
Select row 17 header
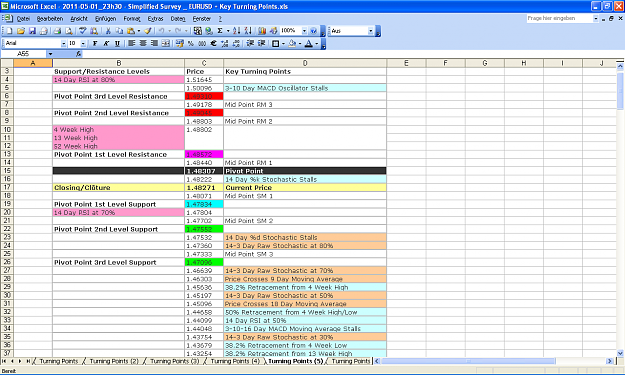pos(7,187)
